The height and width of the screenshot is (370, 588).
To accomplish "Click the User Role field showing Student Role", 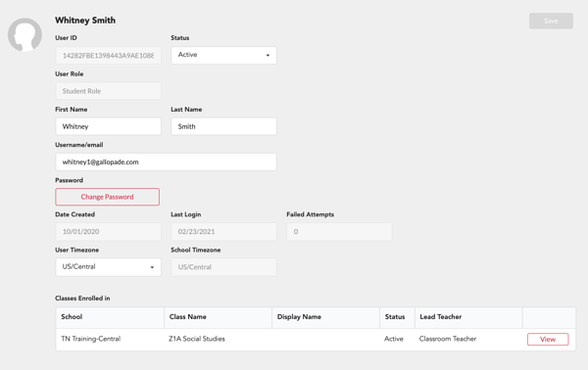I will click(109, 91).
